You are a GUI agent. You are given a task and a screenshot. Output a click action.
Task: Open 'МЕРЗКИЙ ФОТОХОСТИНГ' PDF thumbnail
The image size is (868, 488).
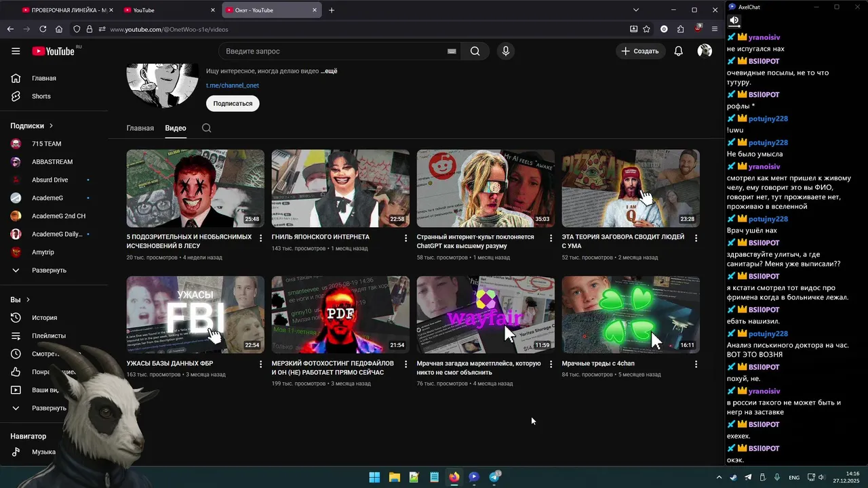pos(340,314)
